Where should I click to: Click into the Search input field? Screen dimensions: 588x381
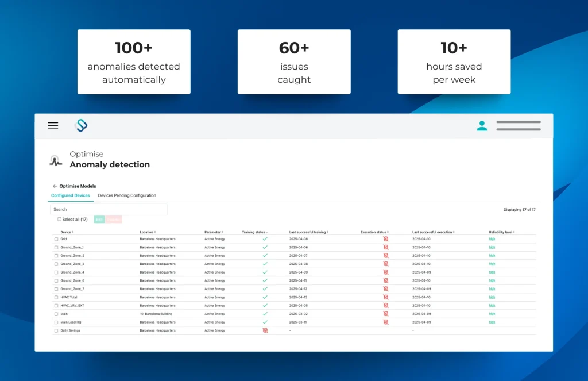[x=109, y=209]
